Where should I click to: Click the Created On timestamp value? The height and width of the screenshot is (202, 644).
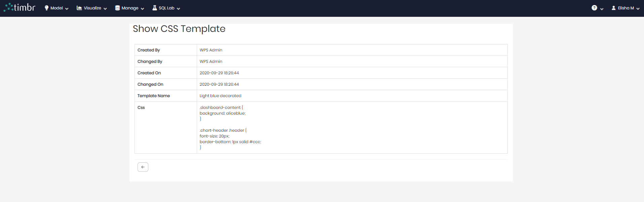click(219, 73)
